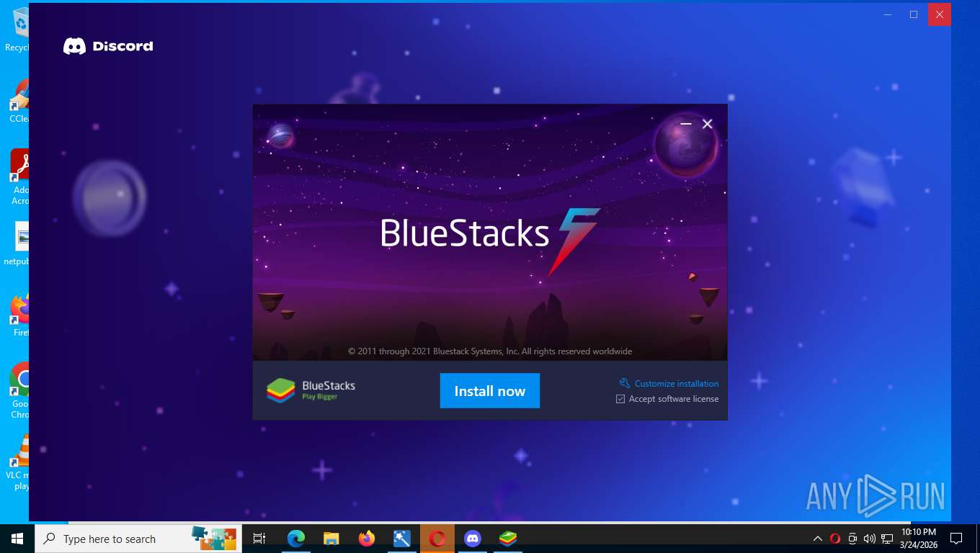Open Firefox from the taskbar

(367, 539)
